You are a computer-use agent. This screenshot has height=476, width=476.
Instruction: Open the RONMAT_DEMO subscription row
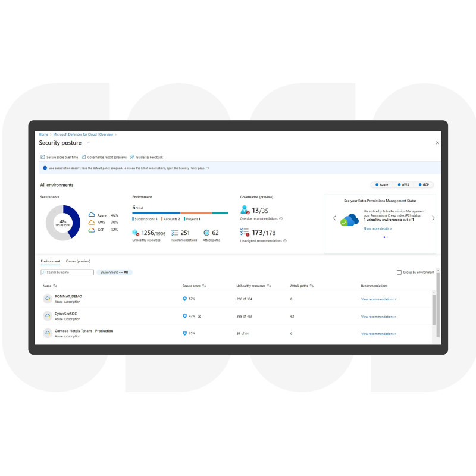click(x=237, y=299)
